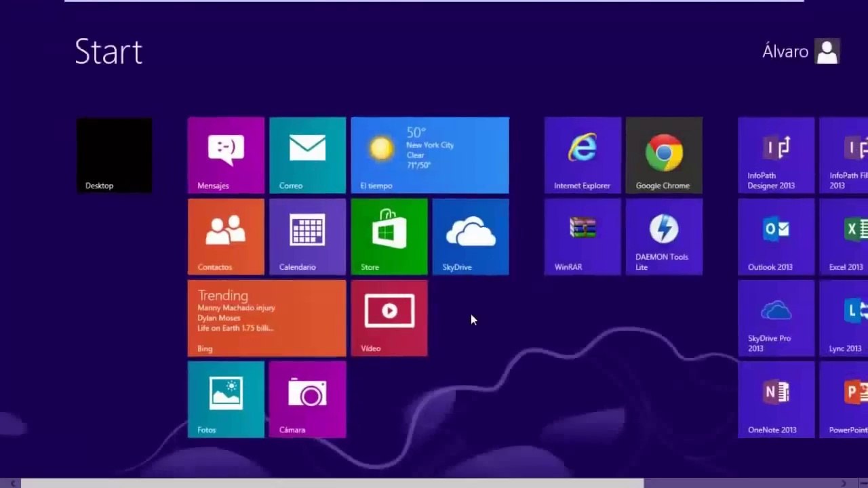Click the scrollbar right arrow
868x488 pixels.
[844, 483]
